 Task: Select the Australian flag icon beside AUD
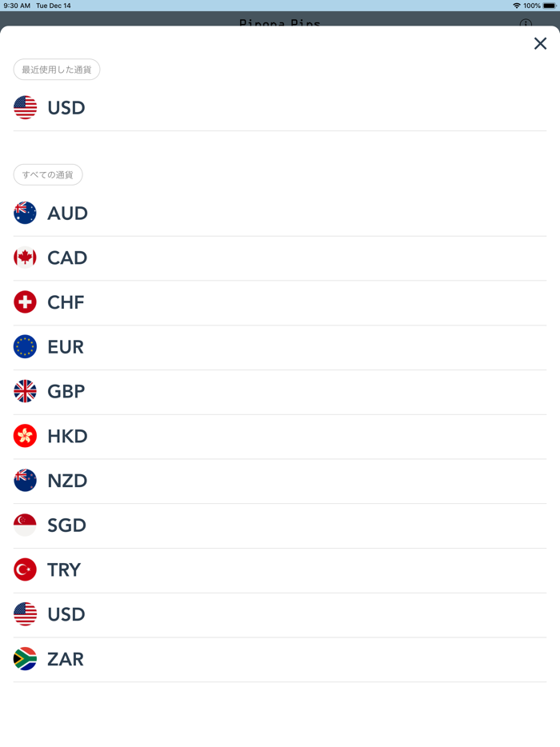(25, 214)
